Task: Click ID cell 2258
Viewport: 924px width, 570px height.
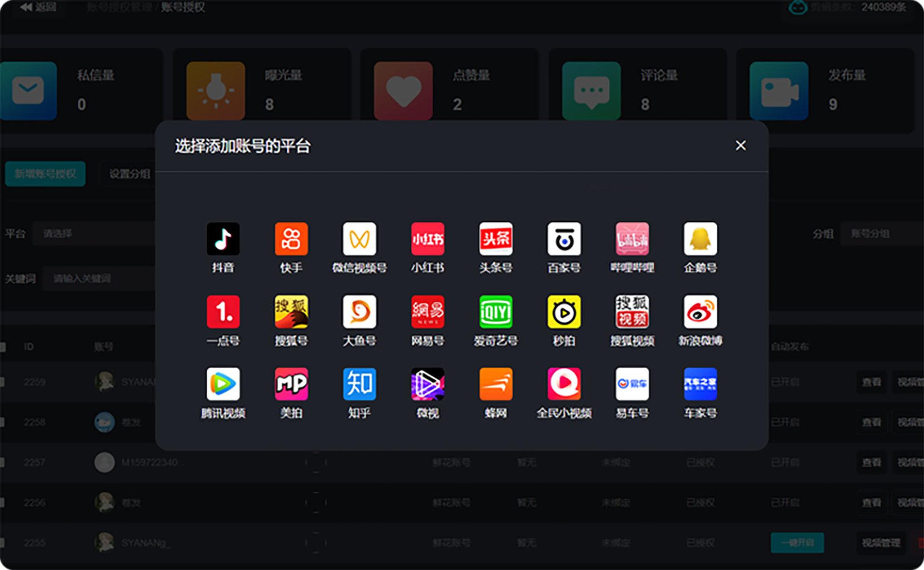Action: click(x=34, y=422)
